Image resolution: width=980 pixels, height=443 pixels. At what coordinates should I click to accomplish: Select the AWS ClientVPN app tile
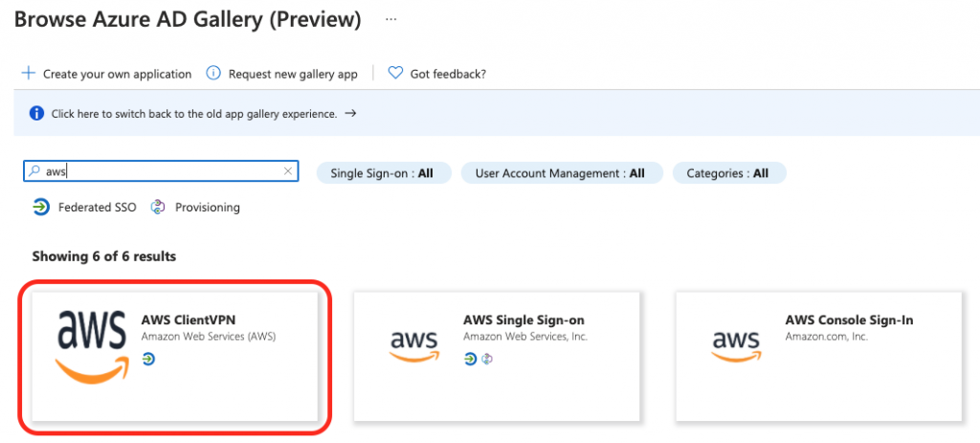pos(175,356)
